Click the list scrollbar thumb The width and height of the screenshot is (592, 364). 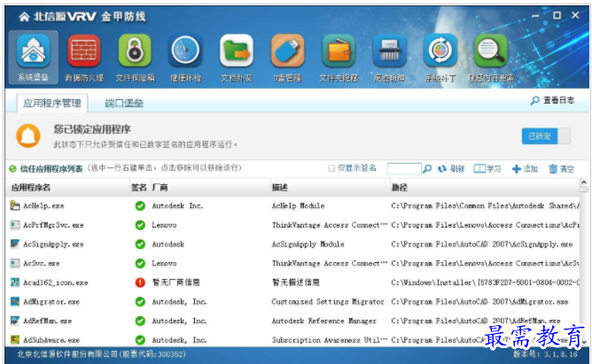(x=584, y=190)
